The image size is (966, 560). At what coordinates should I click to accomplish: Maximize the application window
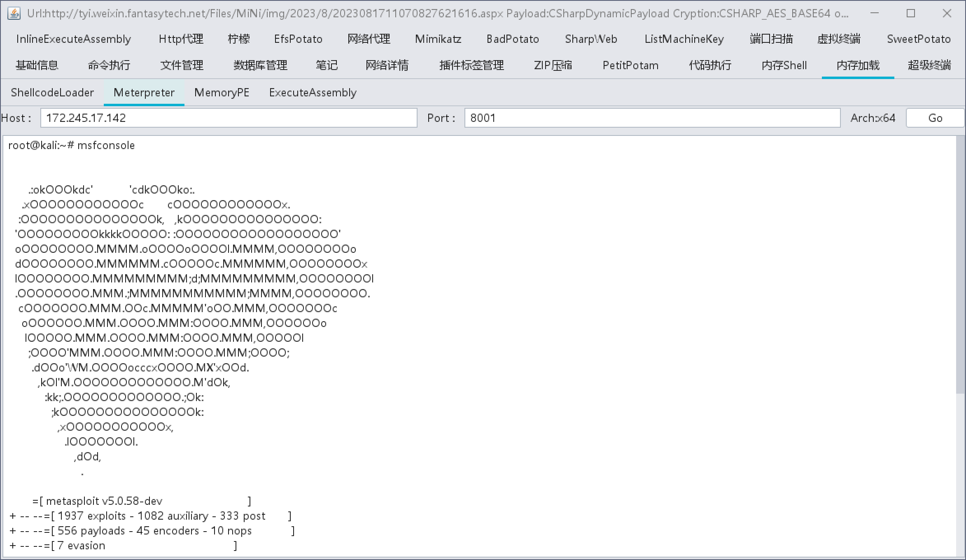point(911,13)
